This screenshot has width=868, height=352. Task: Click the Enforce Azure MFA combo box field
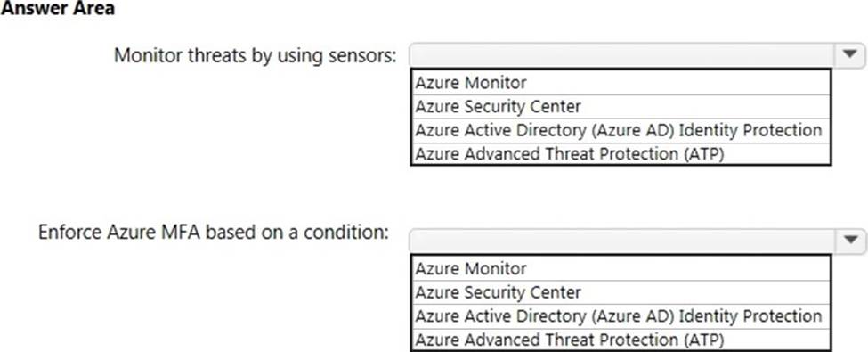pyautogui.click(x=637, y=240)
